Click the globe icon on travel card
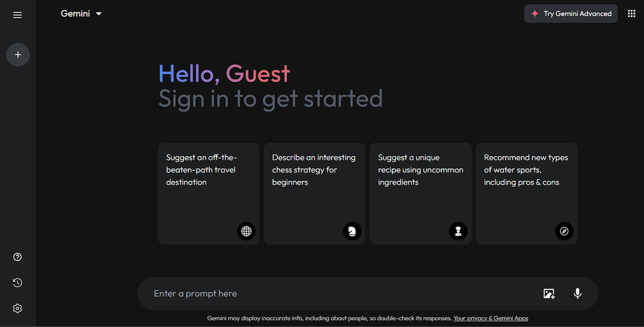 [x=246, y=231]
